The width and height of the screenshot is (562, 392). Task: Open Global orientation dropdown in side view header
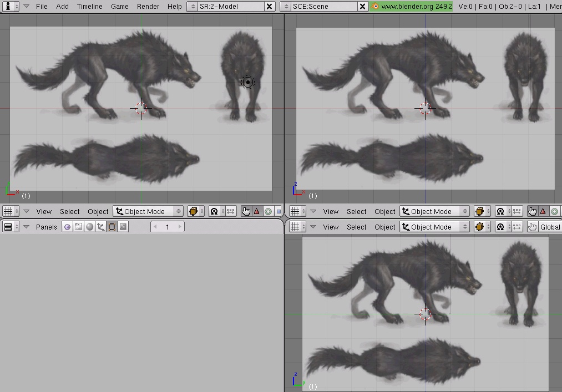pos(550,227)
